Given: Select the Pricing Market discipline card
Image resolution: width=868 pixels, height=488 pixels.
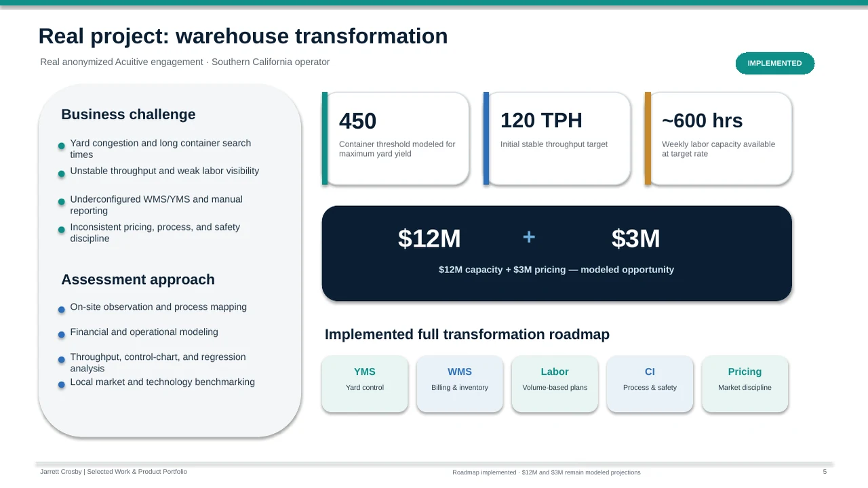Looking at the screenshot, I should point(745,384).
